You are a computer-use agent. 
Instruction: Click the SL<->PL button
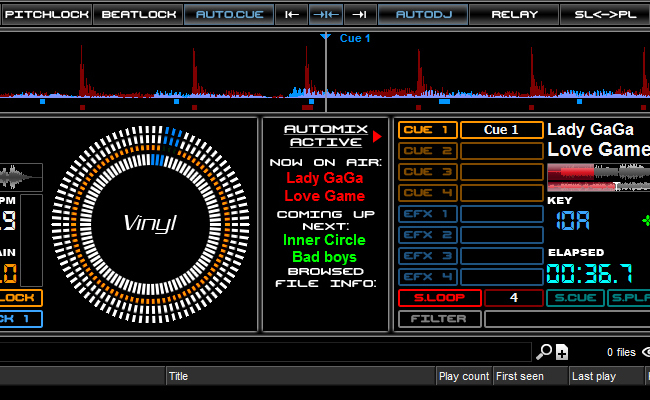605,15
